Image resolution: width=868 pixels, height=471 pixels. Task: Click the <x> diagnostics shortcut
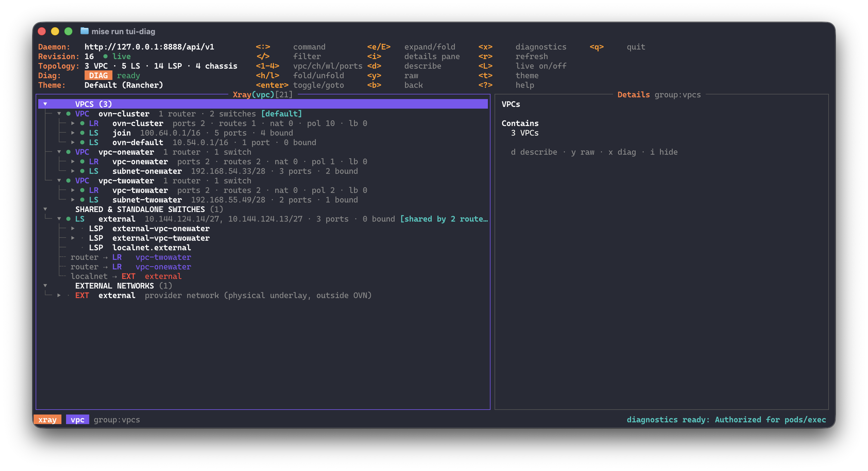522,47
